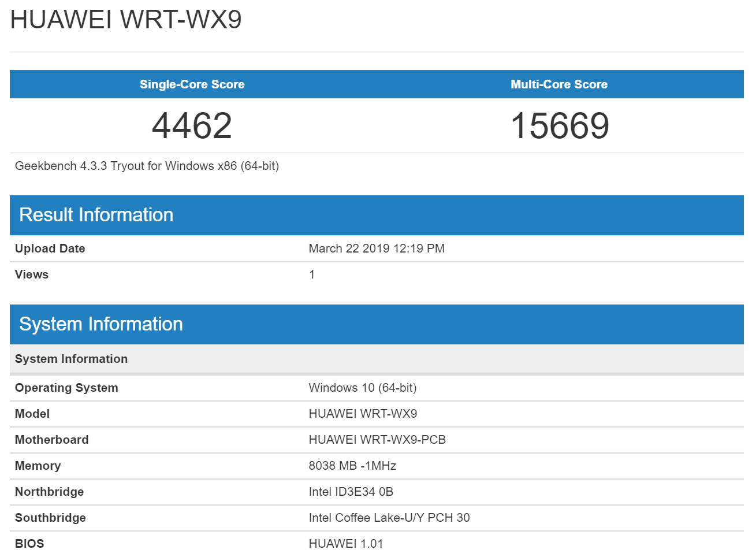Click the Views count value 1
Viewport: 756px width, 557px height.
click(x=312, y=274)
